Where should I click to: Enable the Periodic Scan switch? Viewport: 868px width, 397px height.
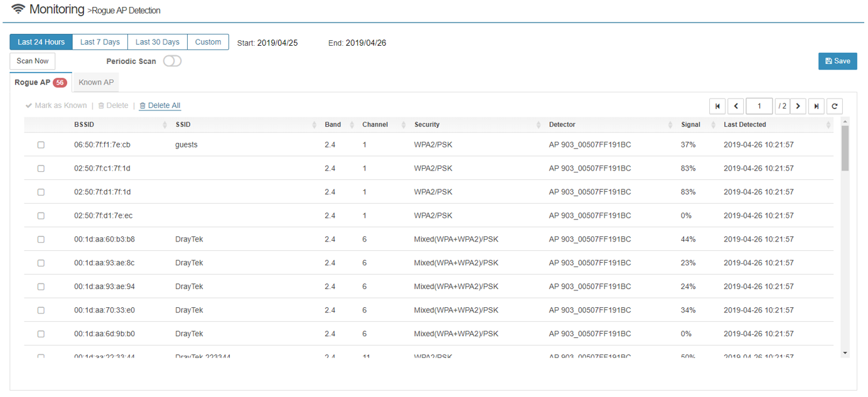(x=172, y=61)
